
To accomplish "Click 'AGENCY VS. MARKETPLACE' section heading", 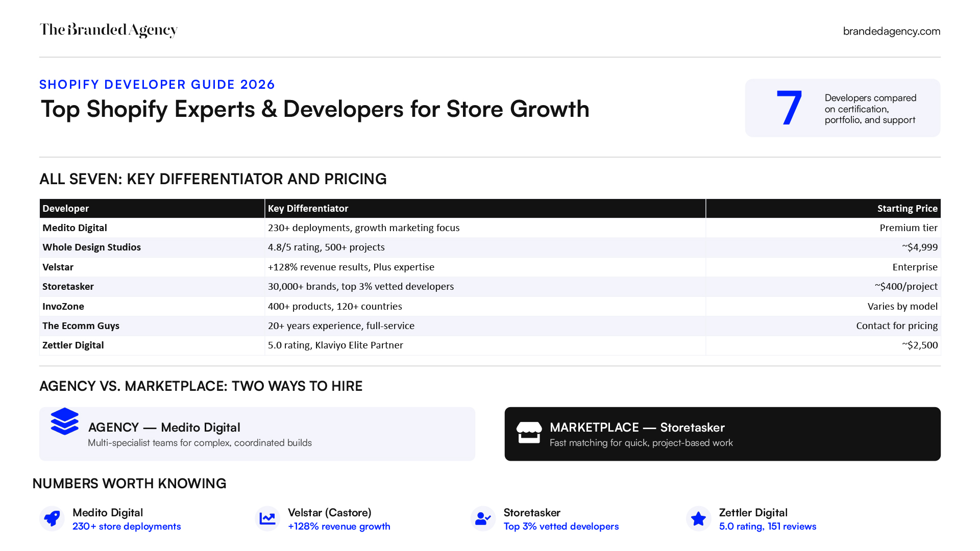I will tap(201, 386).
